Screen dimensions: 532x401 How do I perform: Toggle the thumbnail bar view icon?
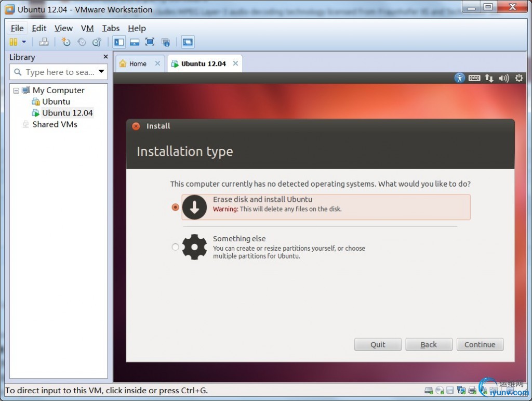tap(135, 42)
